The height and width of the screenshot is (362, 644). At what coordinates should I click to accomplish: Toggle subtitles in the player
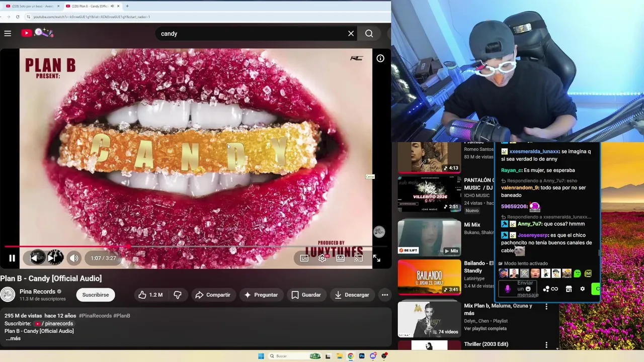point(304,258)
